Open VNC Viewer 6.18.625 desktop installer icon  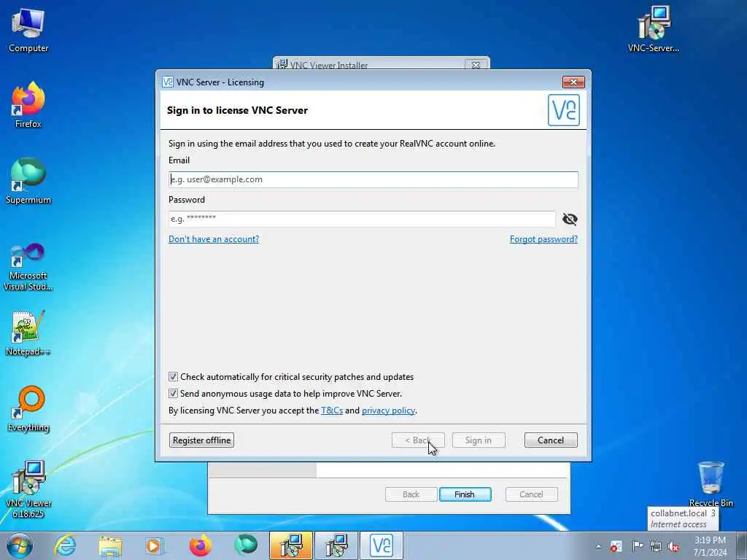pyautogui.click(x=28, y=489)
